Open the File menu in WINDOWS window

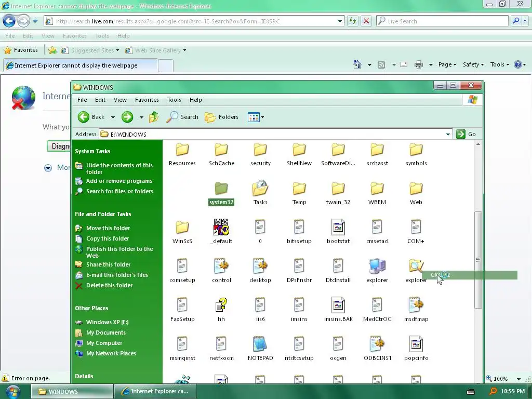(82, 100)
